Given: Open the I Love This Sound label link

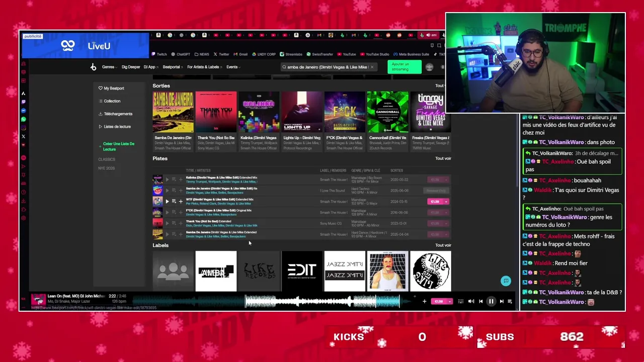Looking at the screenshot, I should click(x=333, y=191).
